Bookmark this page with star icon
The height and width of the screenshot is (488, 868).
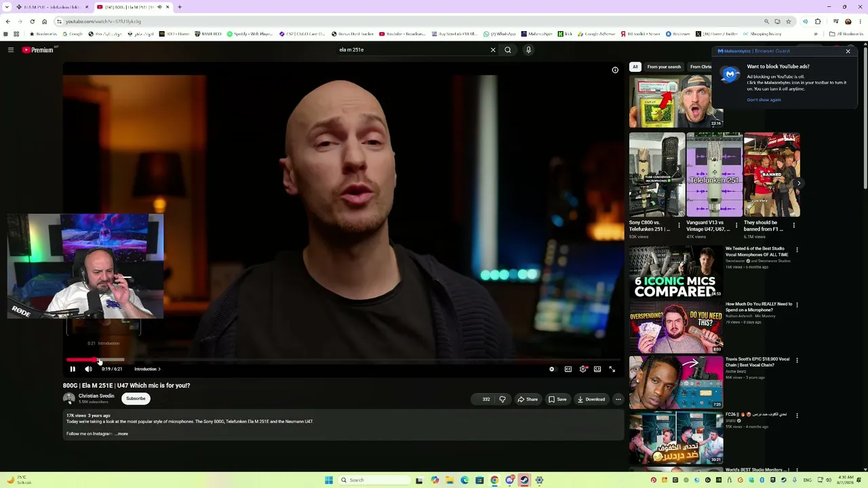[788, 22]
